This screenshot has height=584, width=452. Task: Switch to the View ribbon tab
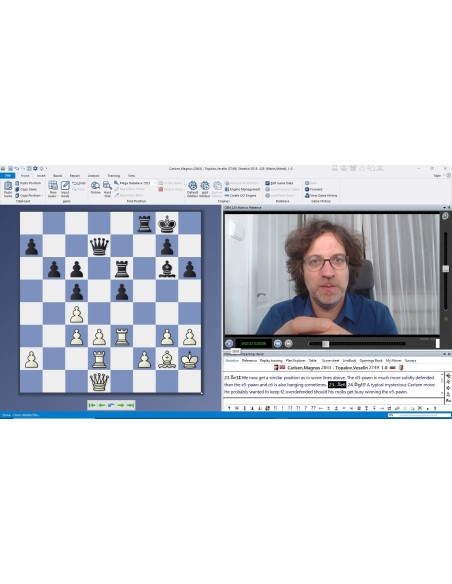point(131,175)
